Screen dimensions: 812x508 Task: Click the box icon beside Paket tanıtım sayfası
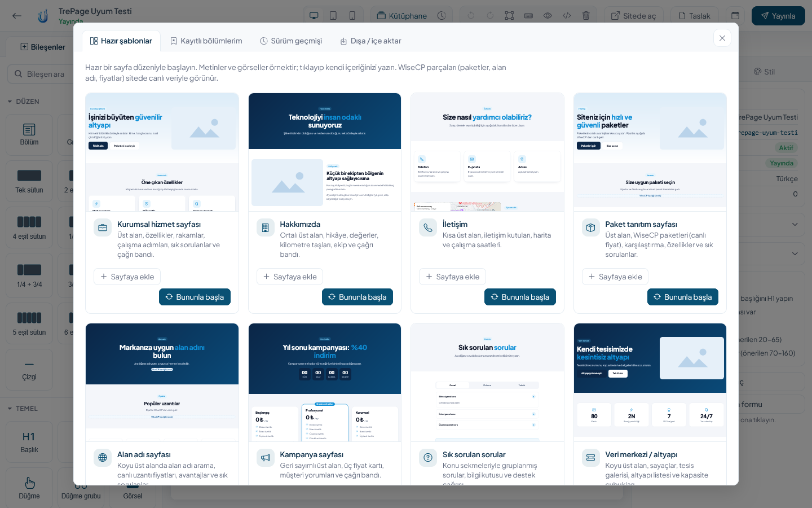(591, 227)
